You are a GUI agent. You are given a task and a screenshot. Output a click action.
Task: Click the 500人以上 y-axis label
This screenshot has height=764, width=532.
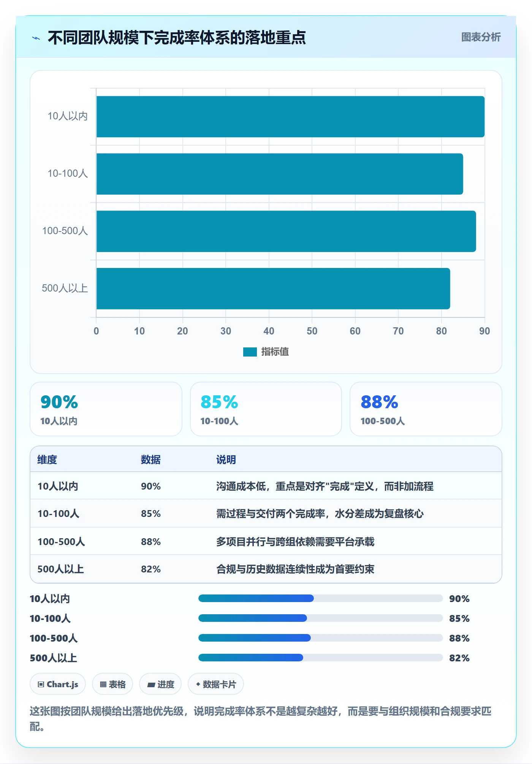point(65,288)
